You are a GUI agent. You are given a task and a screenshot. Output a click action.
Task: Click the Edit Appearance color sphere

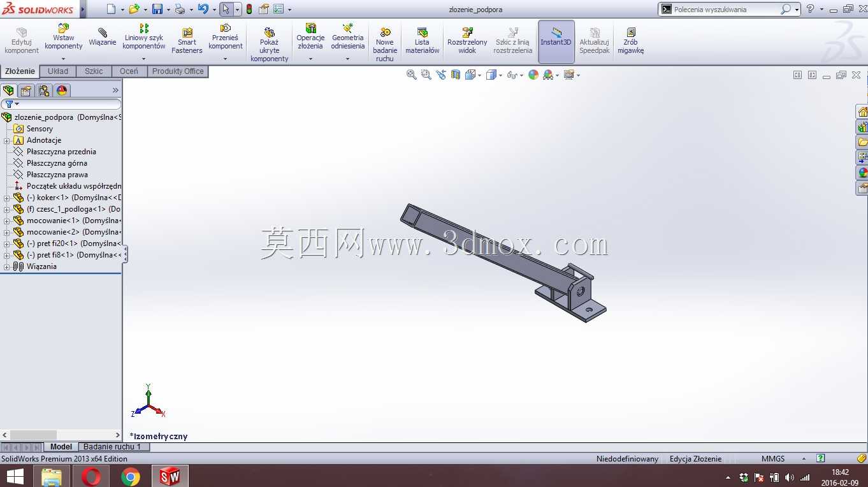(x=533, y=75)
